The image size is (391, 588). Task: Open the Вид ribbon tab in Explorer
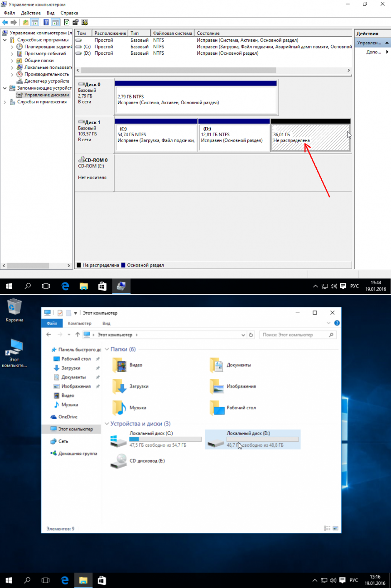click(x=106, y=323)
